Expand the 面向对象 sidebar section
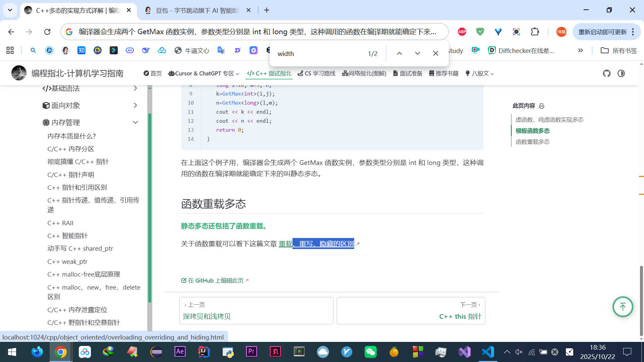The width and height of the screenshot is (644, 362). point(135,106)
